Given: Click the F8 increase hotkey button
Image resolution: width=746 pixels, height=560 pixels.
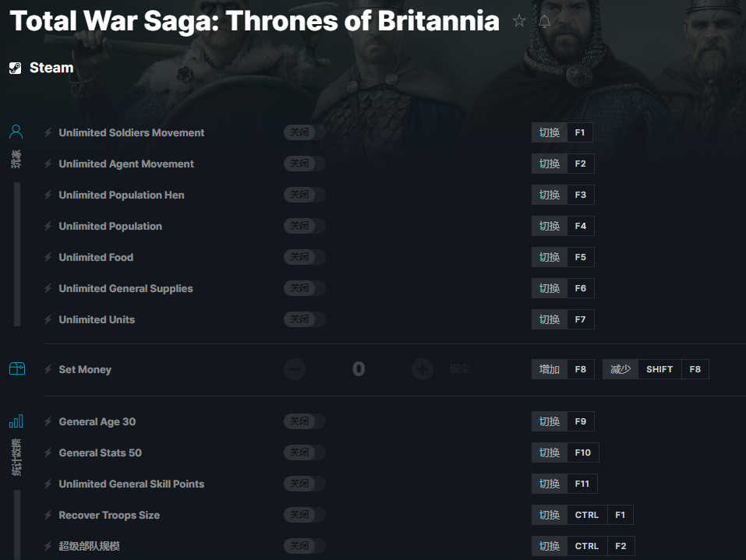Looking at the screenshot, I should tap(562, 369).
